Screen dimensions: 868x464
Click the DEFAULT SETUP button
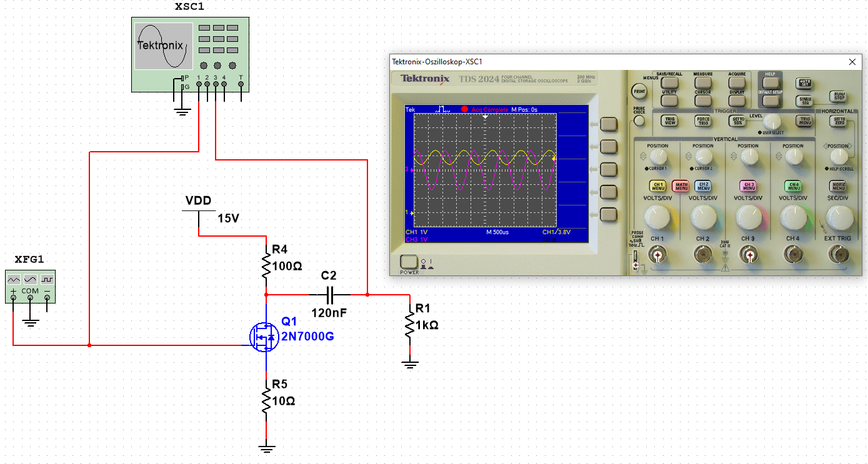click(770, 100)
